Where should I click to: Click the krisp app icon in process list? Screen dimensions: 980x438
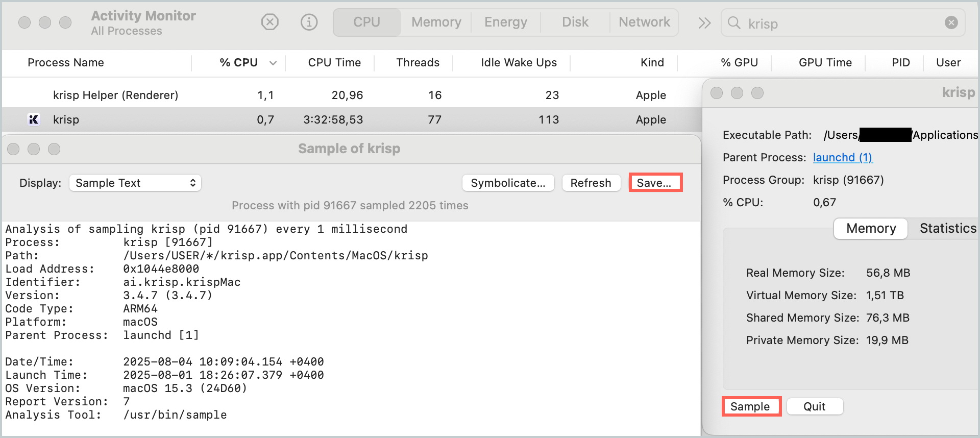[34, 119]
